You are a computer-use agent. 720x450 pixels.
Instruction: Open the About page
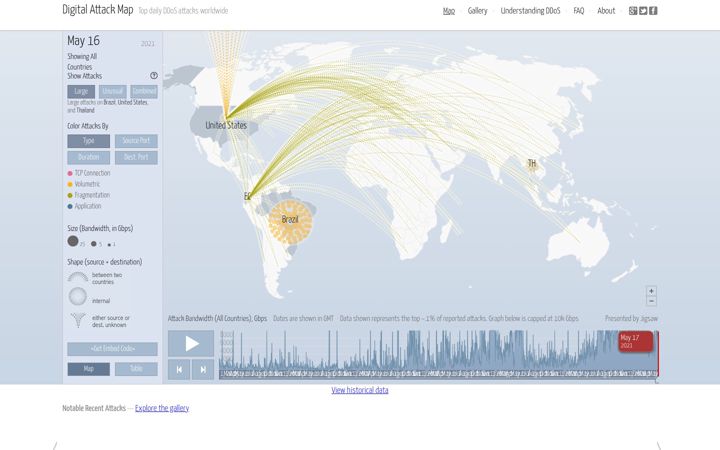(x=606, y=11)
